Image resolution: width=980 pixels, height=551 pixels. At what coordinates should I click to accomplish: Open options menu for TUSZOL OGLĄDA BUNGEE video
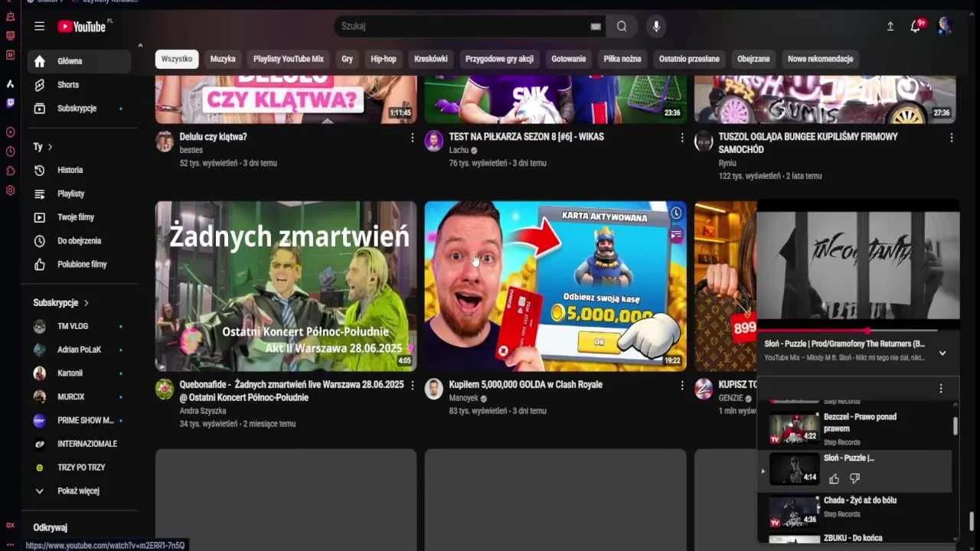coord(951,138)
